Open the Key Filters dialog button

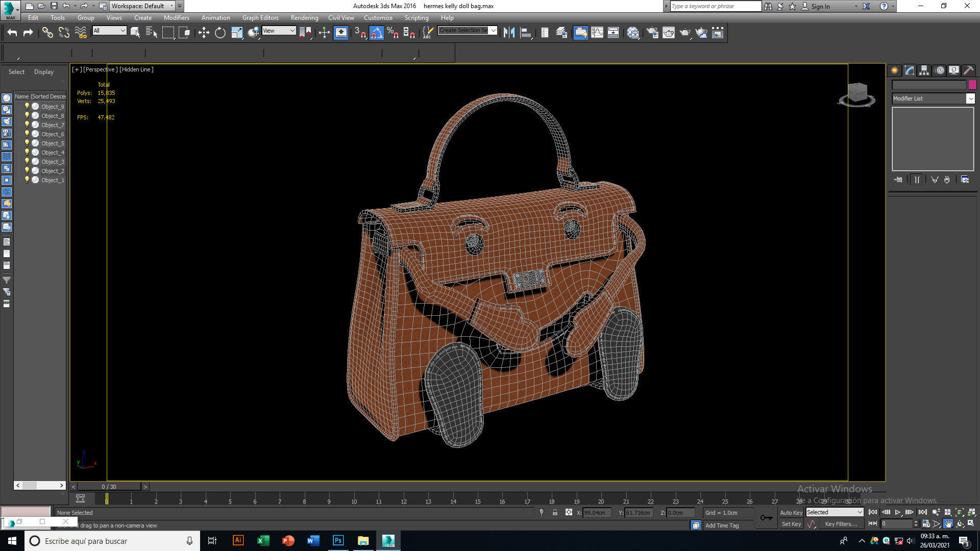pyautogui.click(x=841, y=524)
